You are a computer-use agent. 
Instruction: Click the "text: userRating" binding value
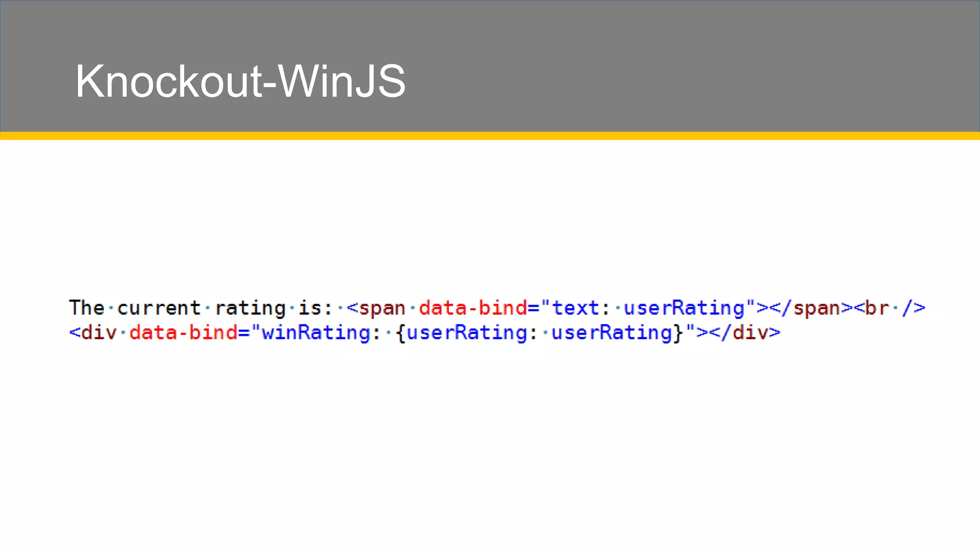tap(648, 308)
